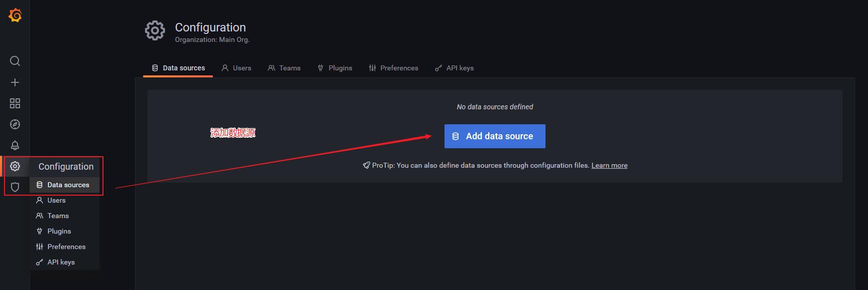Click the 'Organization: Main Org.' subtitle
Image resolution: width=868 pixels, height=290 pixels.
[x=212, y=39]
